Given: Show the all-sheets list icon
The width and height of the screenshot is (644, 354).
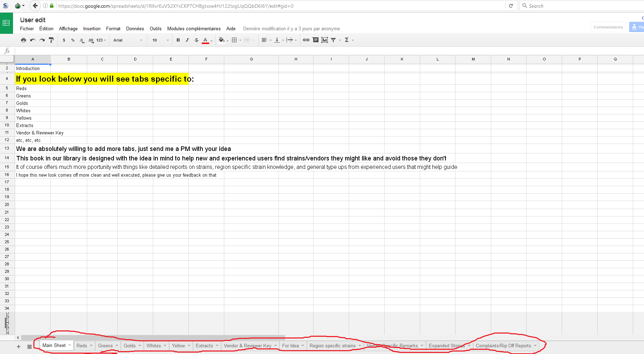Looking at the screenshot, I should pos(30,347).
